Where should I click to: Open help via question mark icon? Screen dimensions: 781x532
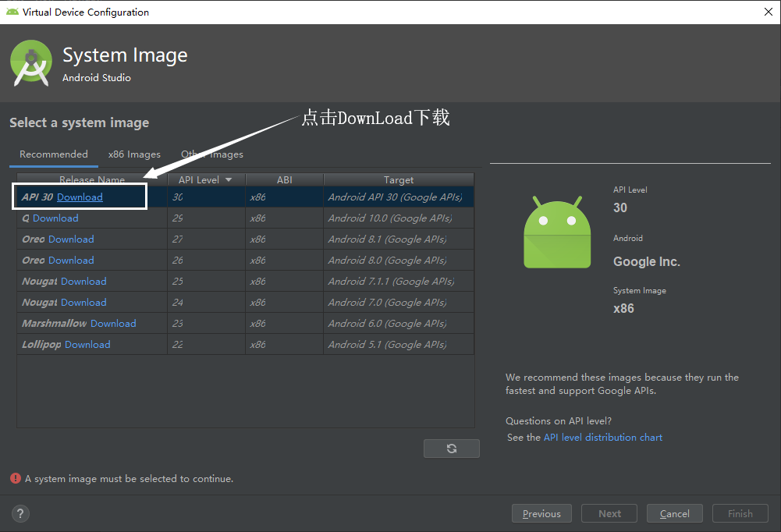pos(20,513)
